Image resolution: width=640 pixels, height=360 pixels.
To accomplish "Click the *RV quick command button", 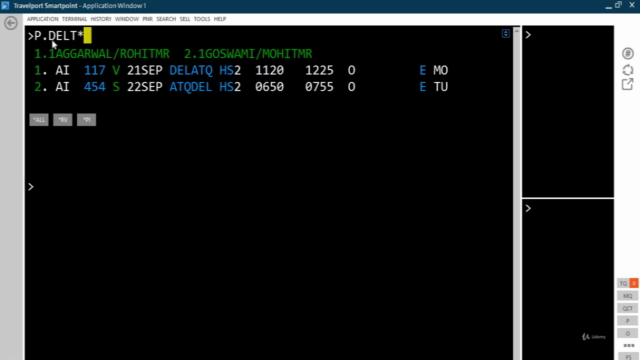I will pos(63,120).
